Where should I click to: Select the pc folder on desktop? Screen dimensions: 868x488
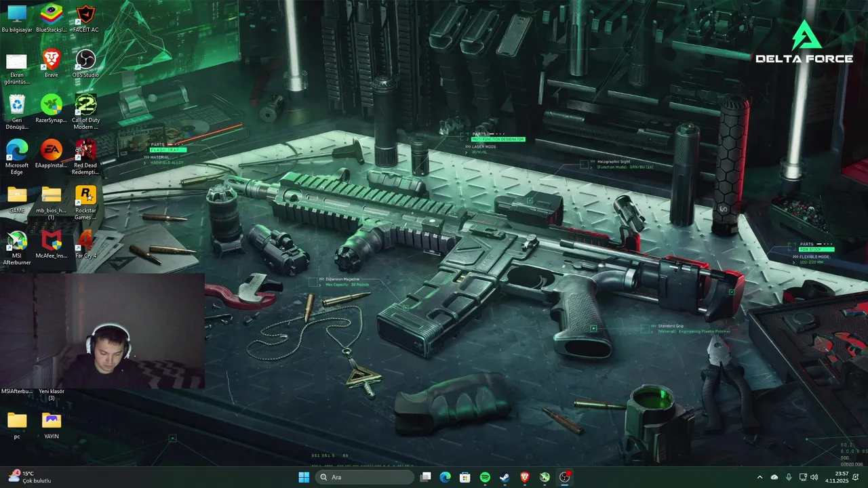pos(17,426)
